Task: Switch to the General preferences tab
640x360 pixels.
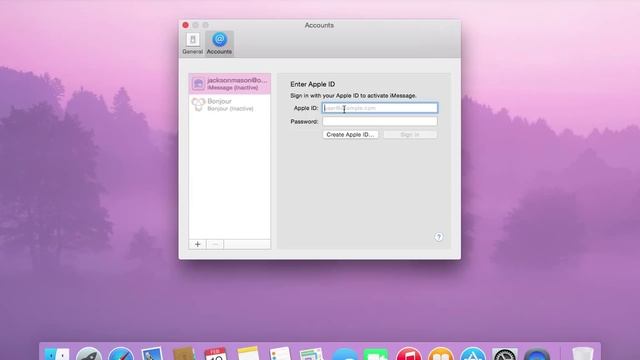Action: [x=192, y=43]
